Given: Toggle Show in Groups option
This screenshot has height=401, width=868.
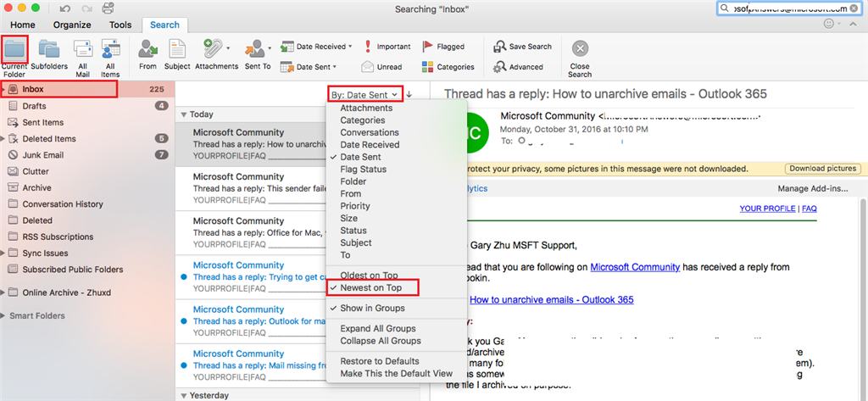Looking at the screenshot, I should [373, 308].
